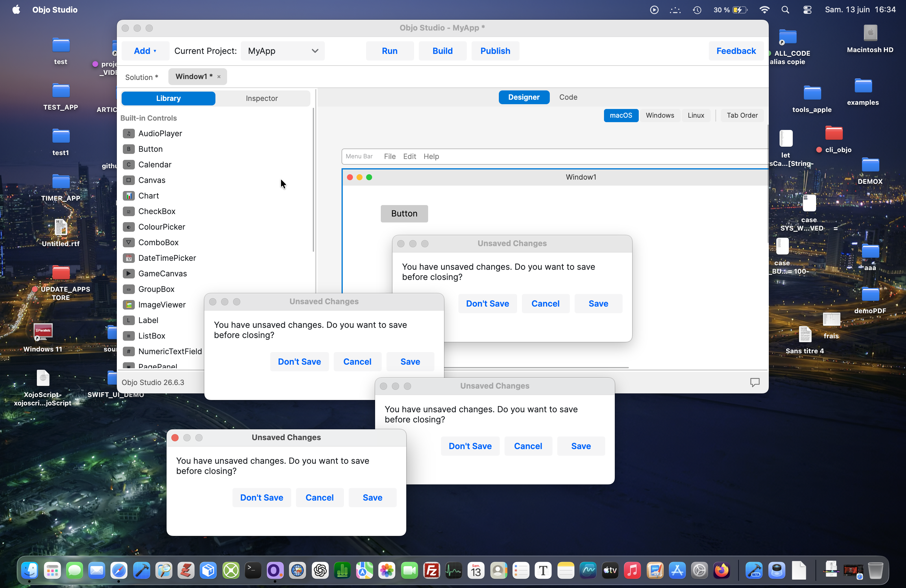Image resolution: width=906 pixels, height=588 pixels.
Task: Pick the Button control icon in Library
Action: pos(129,149)
